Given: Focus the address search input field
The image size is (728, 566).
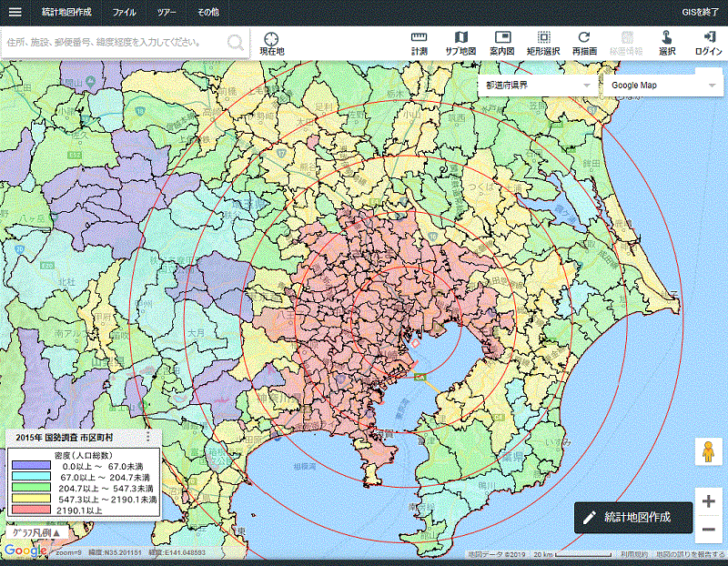Looking at the screenshot, I should [x=114, y=42].
